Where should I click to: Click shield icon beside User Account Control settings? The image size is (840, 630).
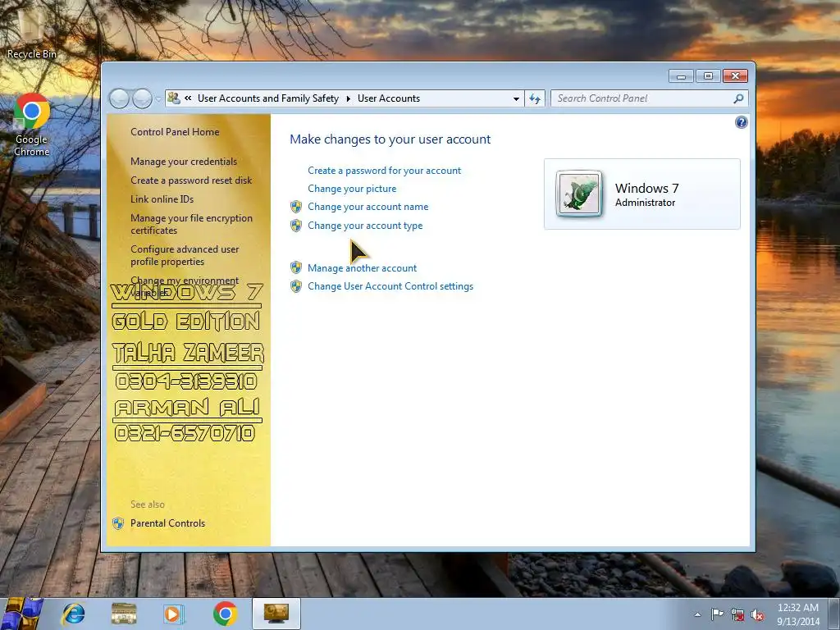pos(295,286)
